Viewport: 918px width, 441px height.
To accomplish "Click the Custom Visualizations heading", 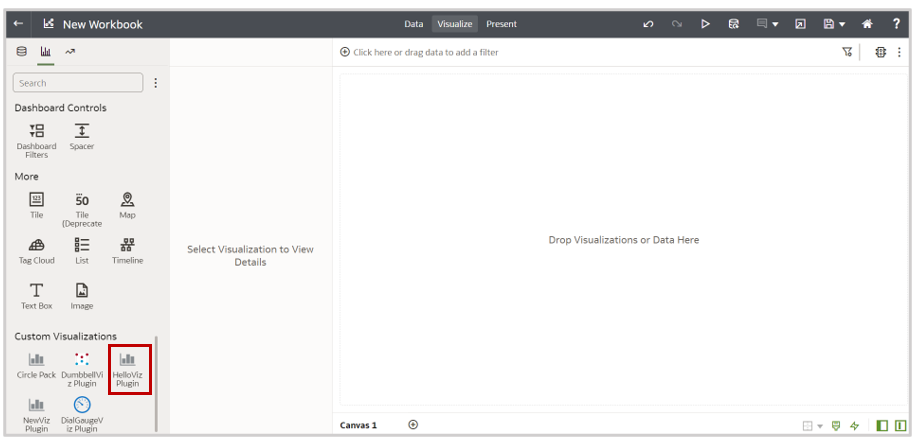I will 66,336.
